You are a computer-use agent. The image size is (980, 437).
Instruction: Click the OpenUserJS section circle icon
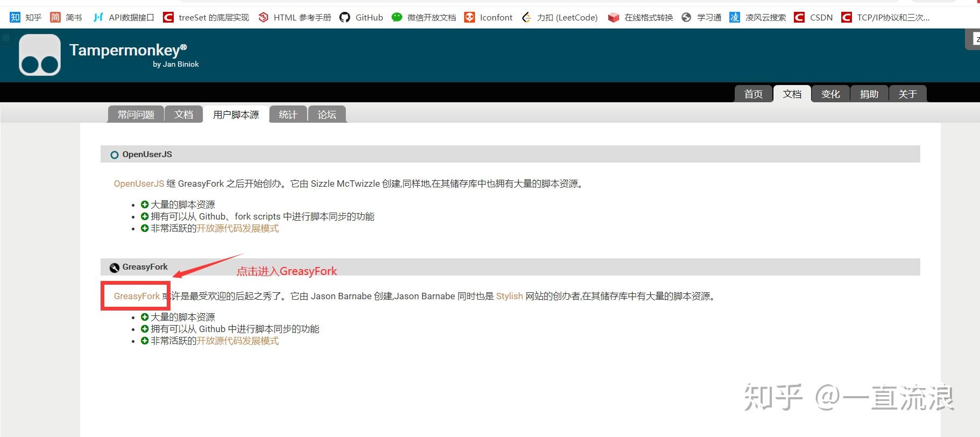point(114,155)
